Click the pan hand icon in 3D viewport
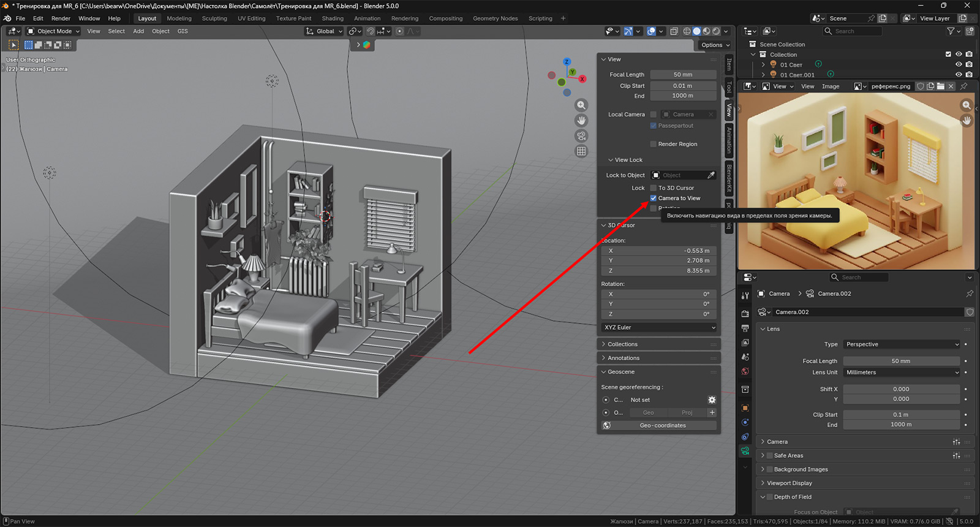Screen dimensions: 980x527 coord(581,121)
